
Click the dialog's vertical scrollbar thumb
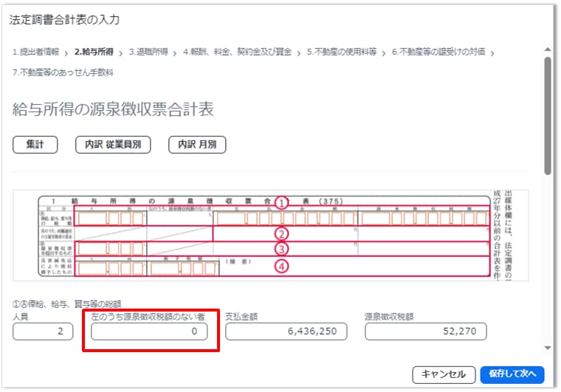pos(548,114)
